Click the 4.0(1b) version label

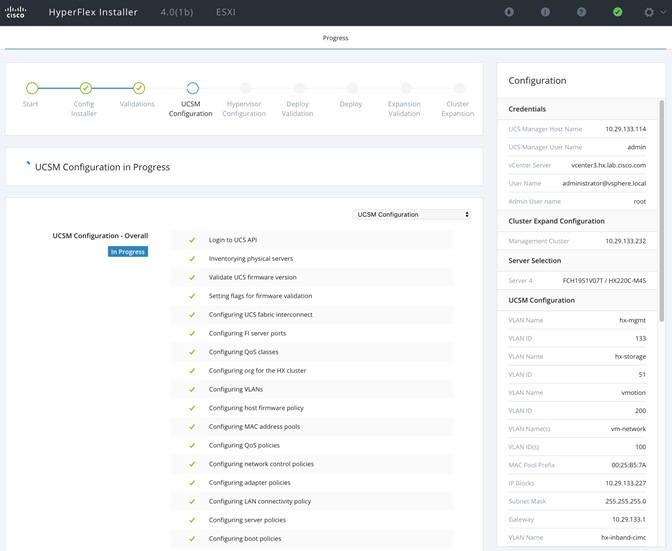coord(177,12)
